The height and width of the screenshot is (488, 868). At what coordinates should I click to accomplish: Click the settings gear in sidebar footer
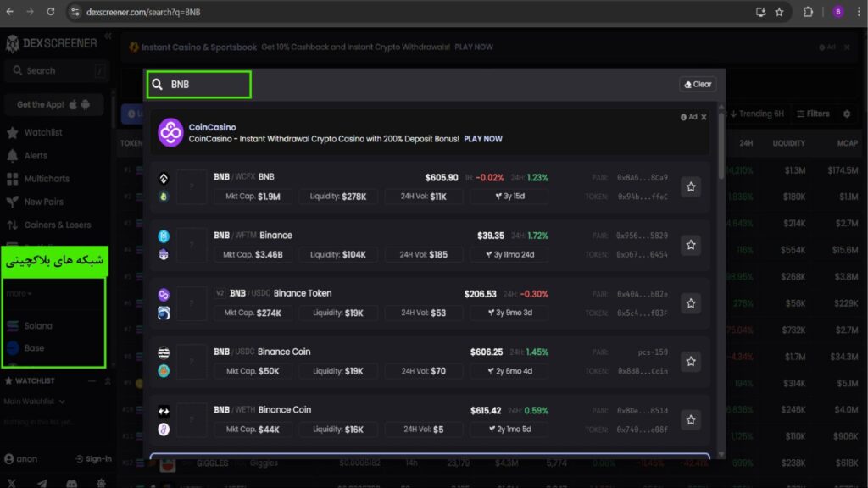click(x=101, y=483)
